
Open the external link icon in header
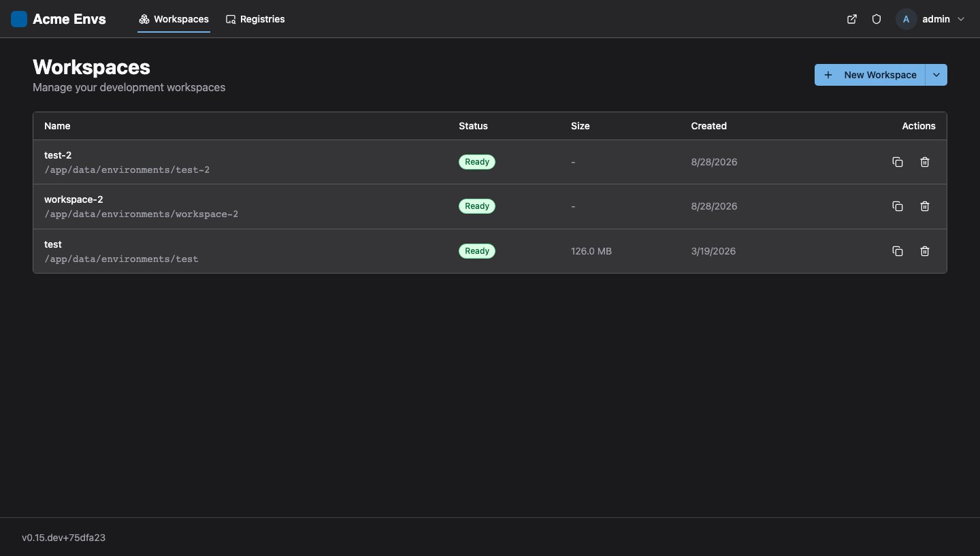tap(851, 19)
